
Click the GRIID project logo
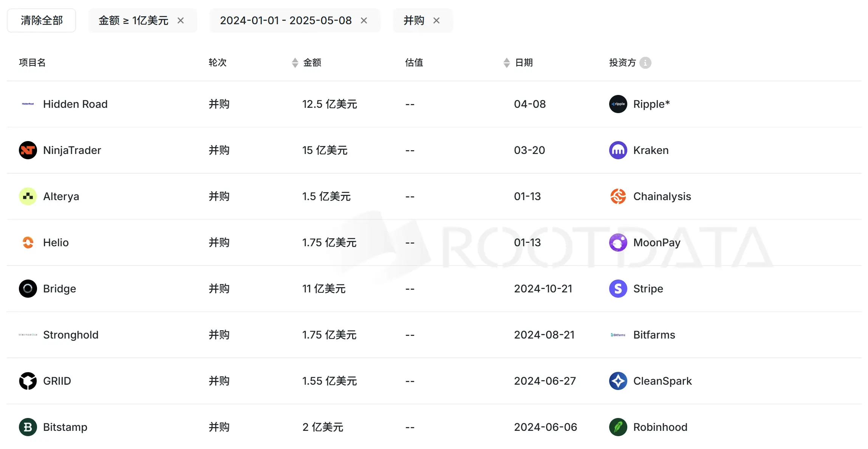pos(28,381)
